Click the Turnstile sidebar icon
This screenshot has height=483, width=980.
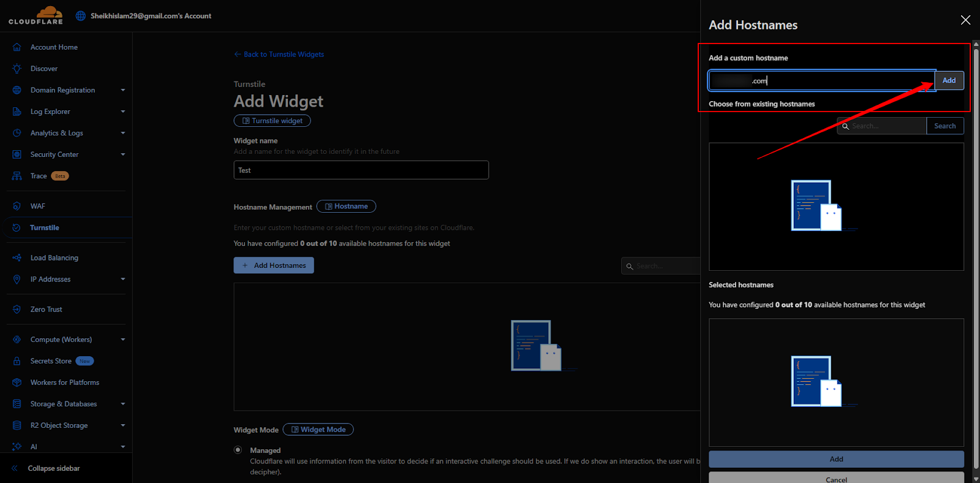pos(17,227)
